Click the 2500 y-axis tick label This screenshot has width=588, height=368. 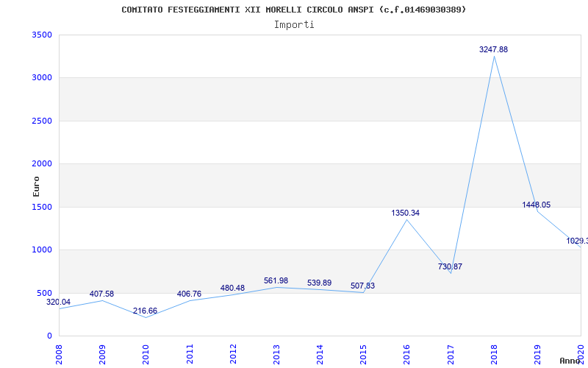42,121
